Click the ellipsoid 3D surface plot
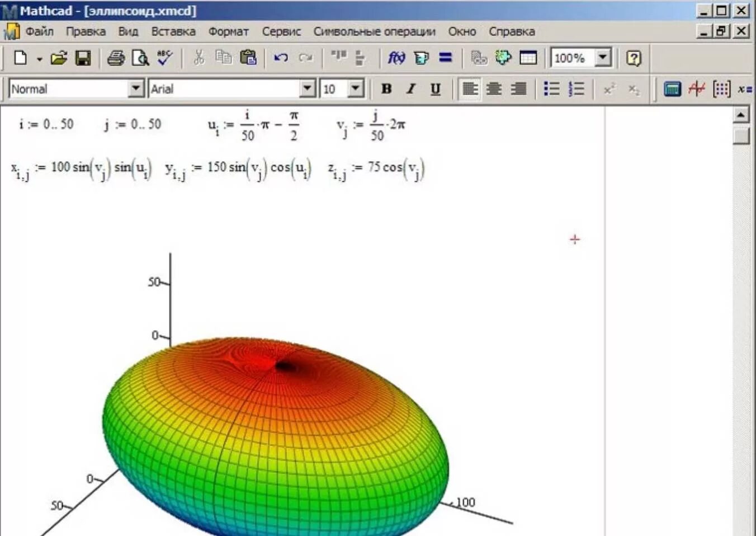This screenshot has height=536, width=756. point(275,436)
